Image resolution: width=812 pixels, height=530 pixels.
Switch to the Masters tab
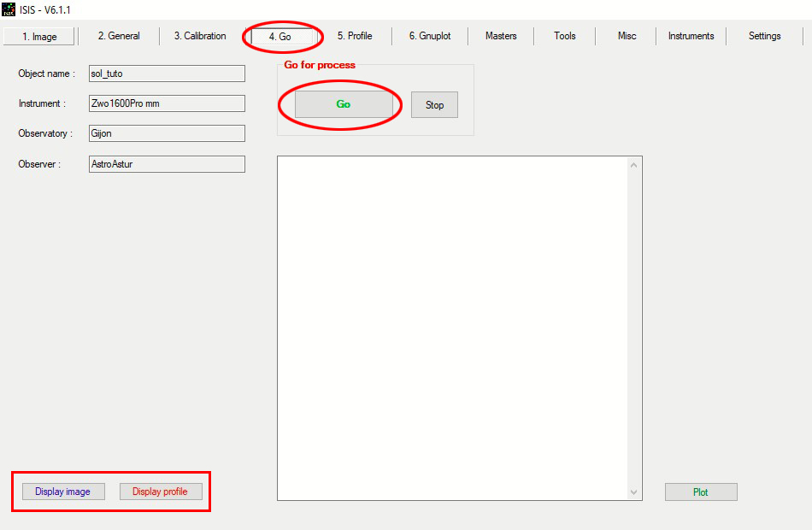[x=501, y=36]
